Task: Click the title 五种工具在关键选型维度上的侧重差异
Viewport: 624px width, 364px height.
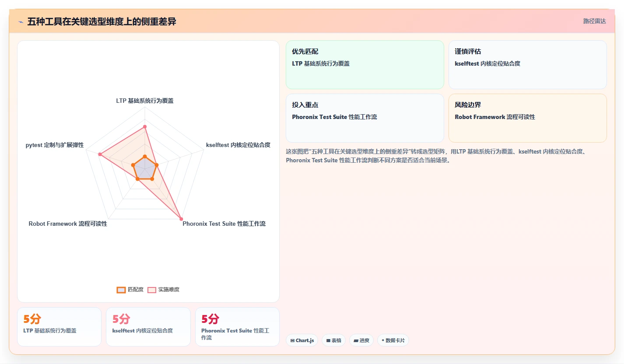Action: click(x=102, y=21)
